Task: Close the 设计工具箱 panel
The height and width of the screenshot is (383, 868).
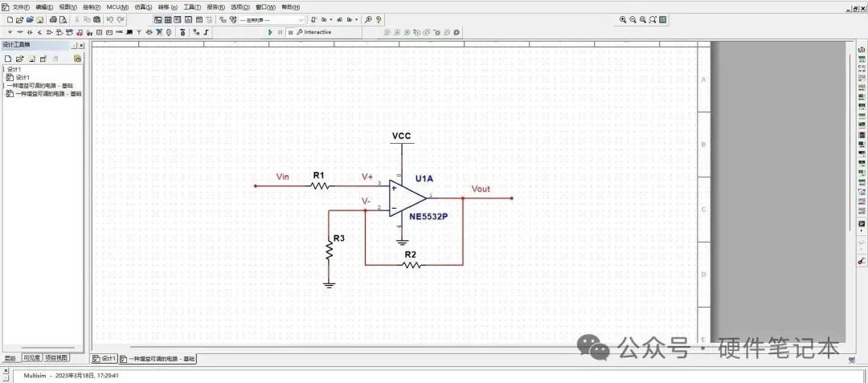Action: tap(80, 46)
